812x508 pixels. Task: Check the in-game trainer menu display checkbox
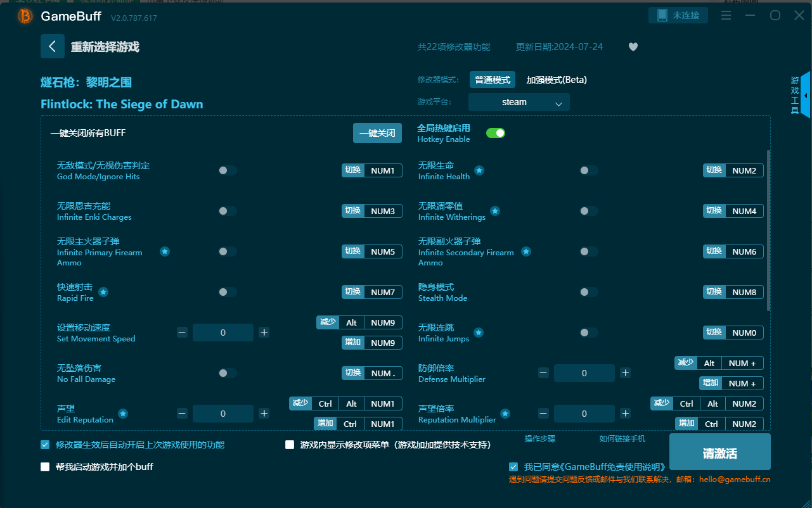(x=290, y=445)
